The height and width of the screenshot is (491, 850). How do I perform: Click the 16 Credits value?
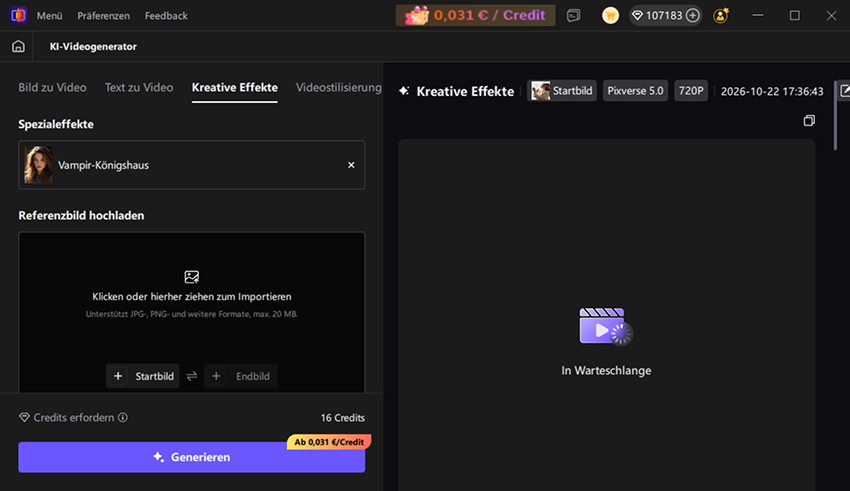point(343,418)
